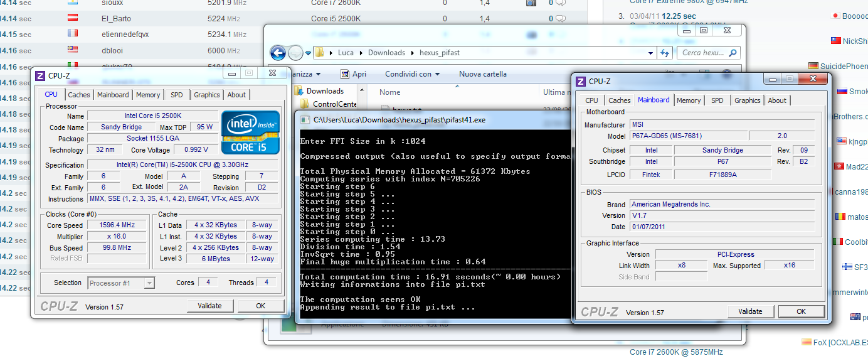The image size is (868, 361).
Task: Click the comment bubble in El_Barto row
Action: [x=561, y=19]
